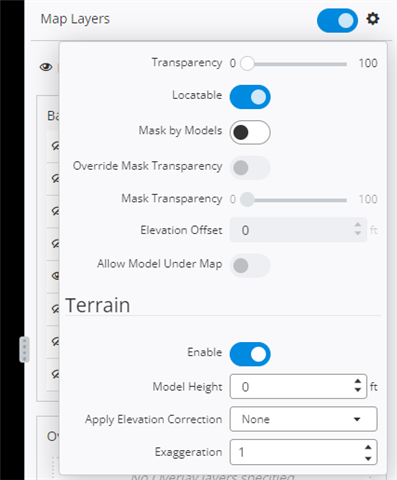Turn off the Locatable toggle
The image size is (397, 480).
point(250,97)
